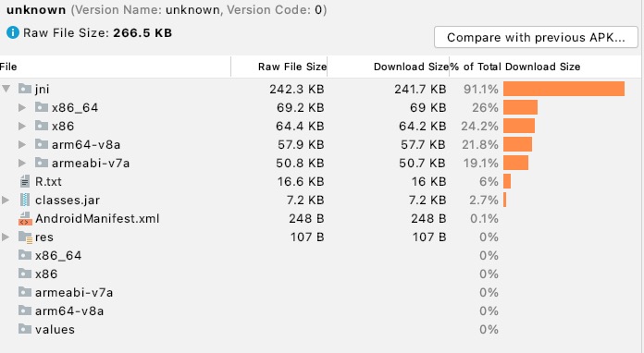This screenshot has width=644, height=353.
Task: Select the bottom-level armeabi-v7a row
Action: (x=320, y=292)
